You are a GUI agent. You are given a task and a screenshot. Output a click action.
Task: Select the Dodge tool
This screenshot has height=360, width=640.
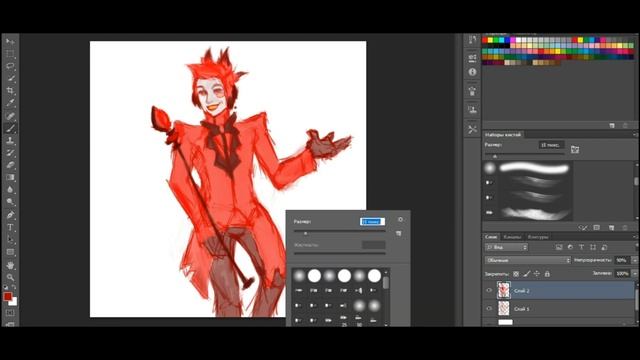[x=10, y=202]
